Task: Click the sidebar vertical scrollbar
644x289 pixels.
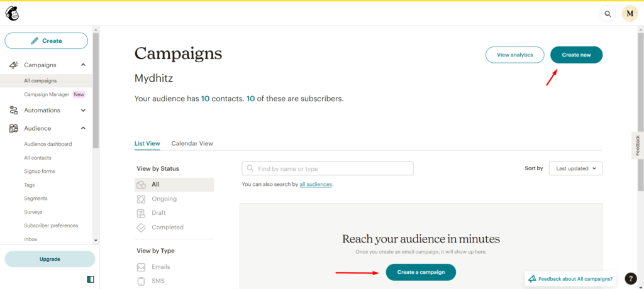Action: (x=96, y=94)
